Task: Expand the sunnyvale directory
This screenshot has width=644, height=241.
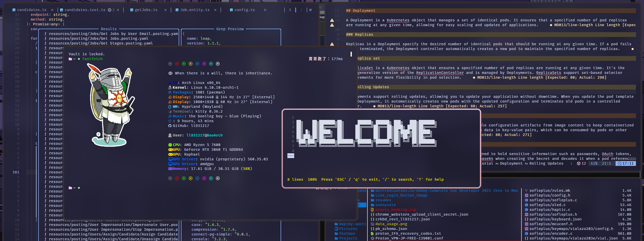Action: (x=385, y=205)
